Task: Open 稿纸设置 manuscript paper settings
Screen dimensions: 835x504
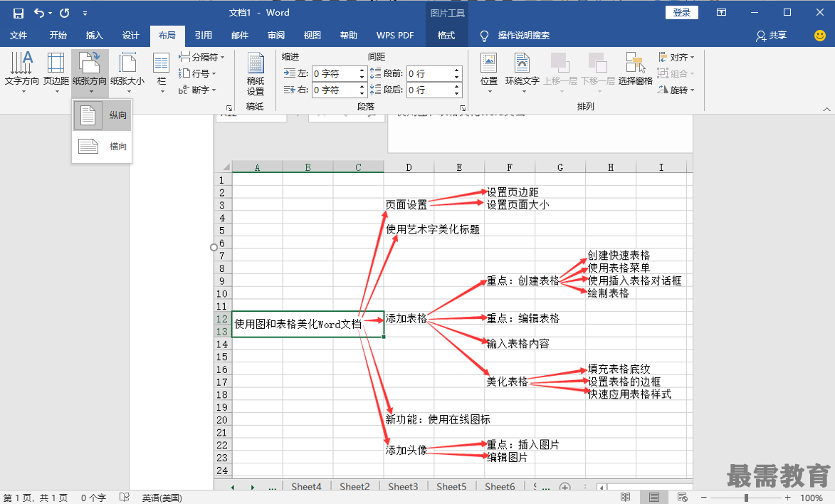Action: coord(256,75)
